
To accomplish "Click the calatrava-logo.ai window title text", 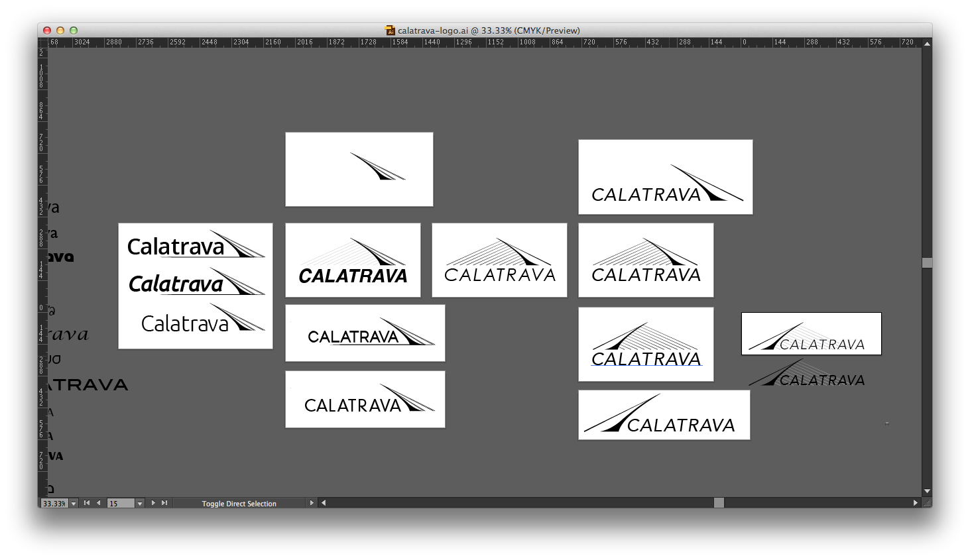I will pos(489,30).
